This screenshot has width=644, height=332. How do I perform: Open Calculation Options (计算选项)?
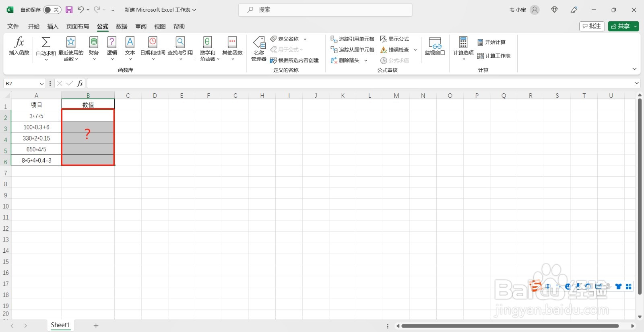(x=463, y=48)
